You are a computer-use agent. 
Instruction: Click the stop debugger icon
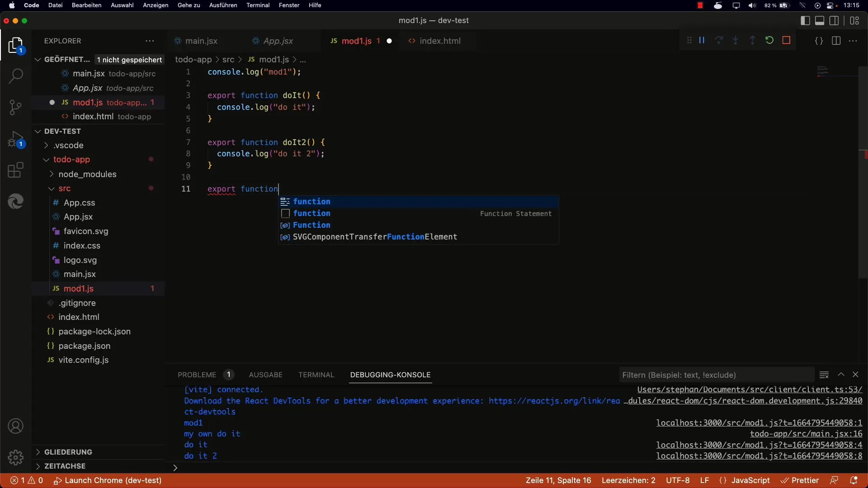[786, 41]
